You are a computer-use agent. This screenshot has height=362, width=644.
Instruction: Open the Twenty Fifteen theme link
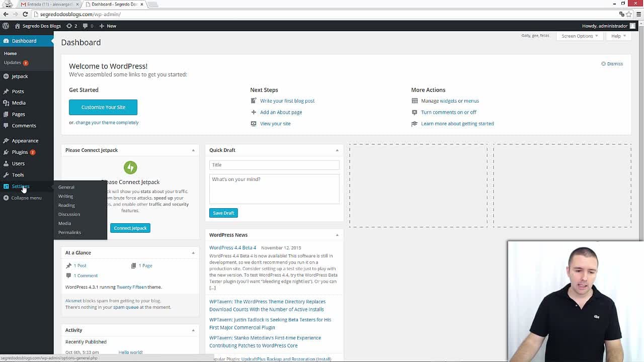(x=132, y=287)
